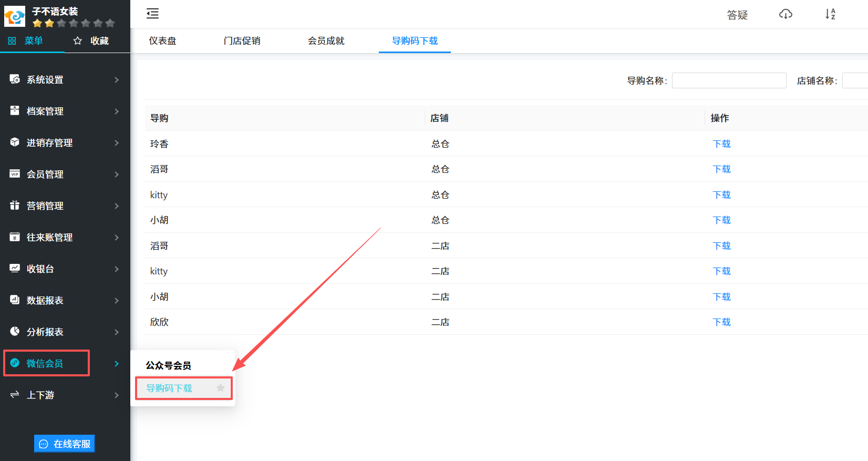The width and height of the screenshot is (868, 461).
Task: Expand the 系统设置 chevron
Action: [117, 80]
